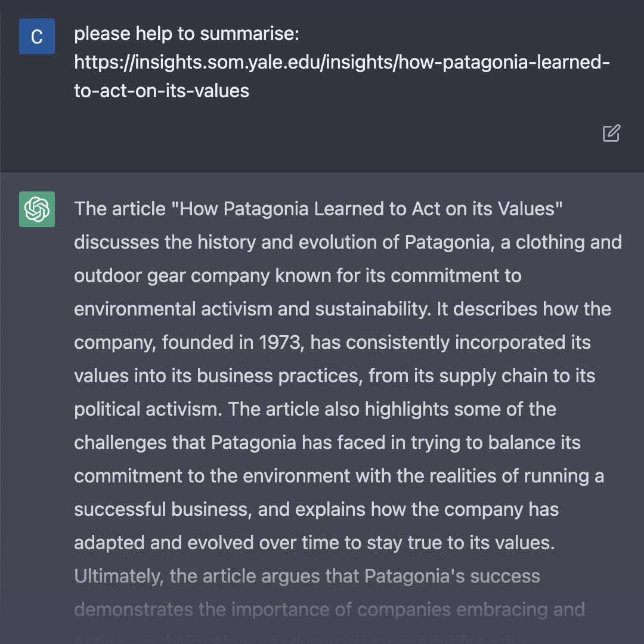Click the 'please help to summarise:' text
Image resolution: width=644 pixels, height=644 pixels.
click(187, 33)
